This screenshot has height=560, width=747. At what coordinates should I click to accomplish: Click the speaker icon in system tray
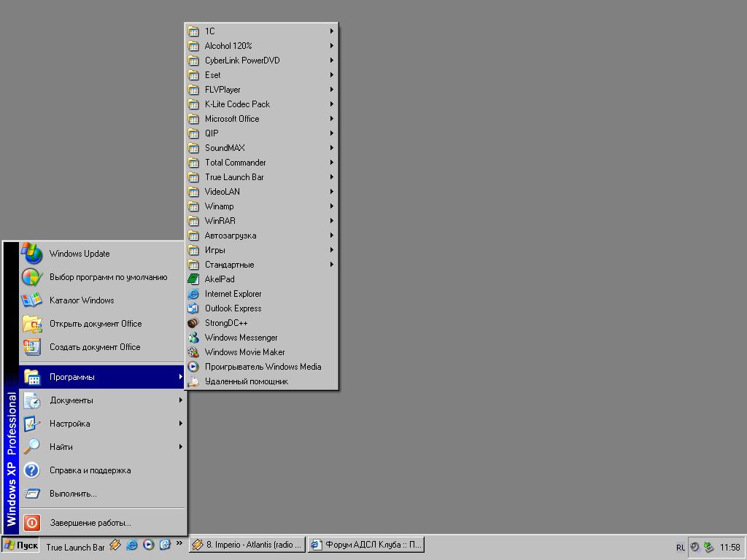(x=694, y=547)
